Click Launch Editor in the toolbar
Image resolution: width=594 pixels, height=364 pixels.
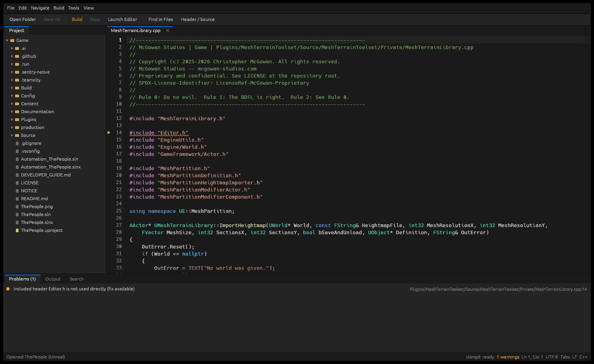[122, 19]
